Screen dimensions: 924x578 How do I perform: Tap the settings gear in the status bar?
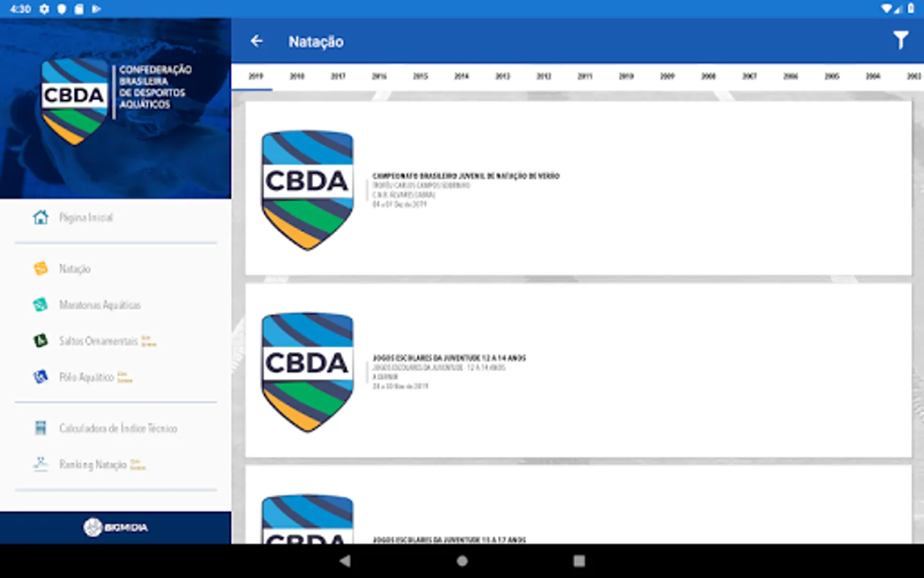coord(44,9)
